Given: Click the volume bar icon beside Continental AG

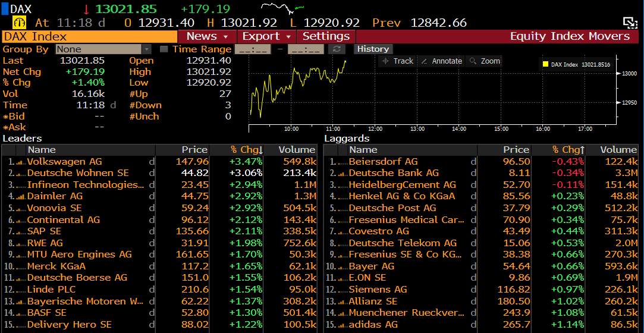Looking at the screenshot, I should click(21, 221).
